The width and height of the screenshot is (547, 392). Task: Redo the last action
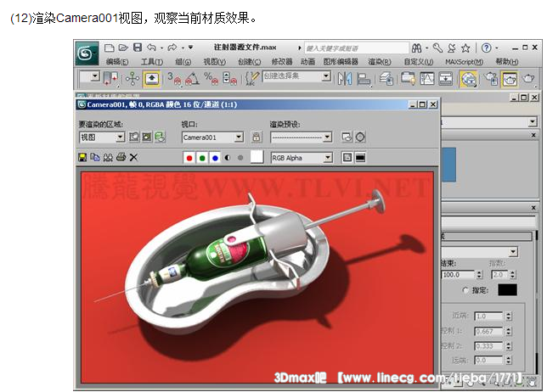click(x=172, y=48)
